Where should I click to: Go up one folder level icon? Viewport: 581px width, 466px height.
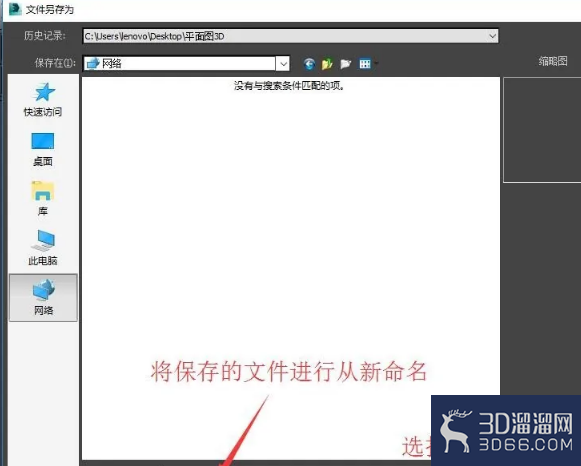pyautogui.click(x=327, y=64)
